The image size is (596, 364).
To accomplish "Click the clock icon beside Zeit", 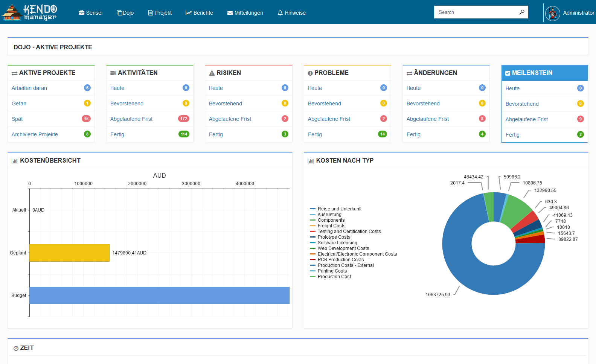I will [x=16, y=348].
